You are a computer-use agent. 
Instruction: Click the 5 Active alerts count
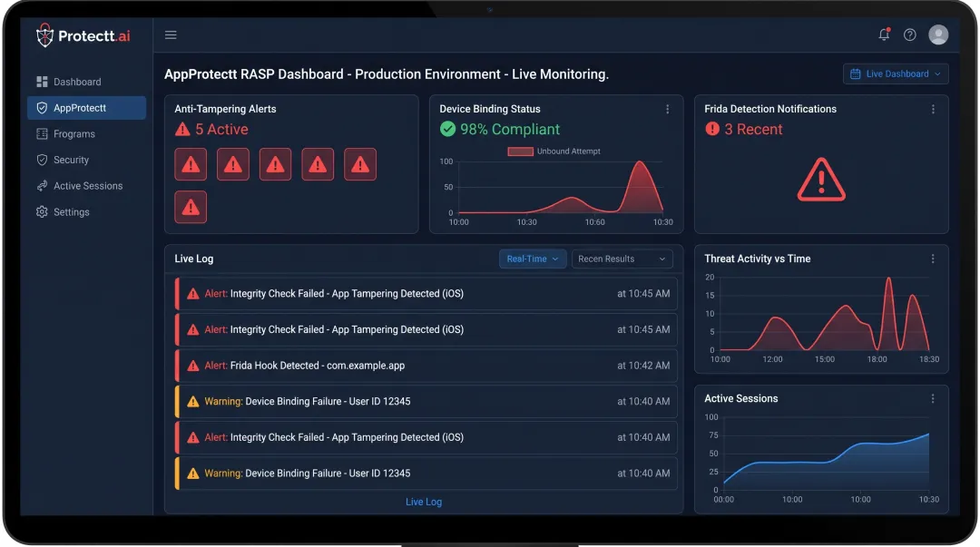[x=221, y=130]
